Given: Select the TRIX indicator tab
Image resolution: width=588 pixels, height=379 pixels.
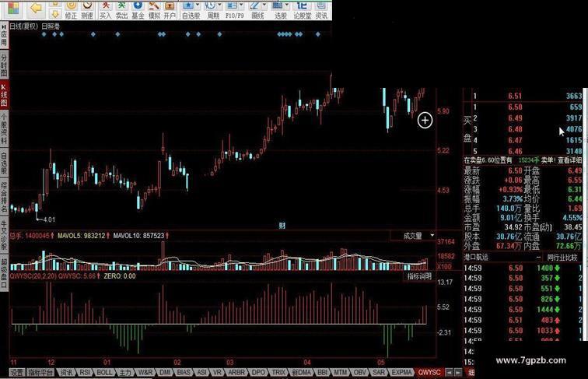Looking at the screenshot, I should point(278,373).
